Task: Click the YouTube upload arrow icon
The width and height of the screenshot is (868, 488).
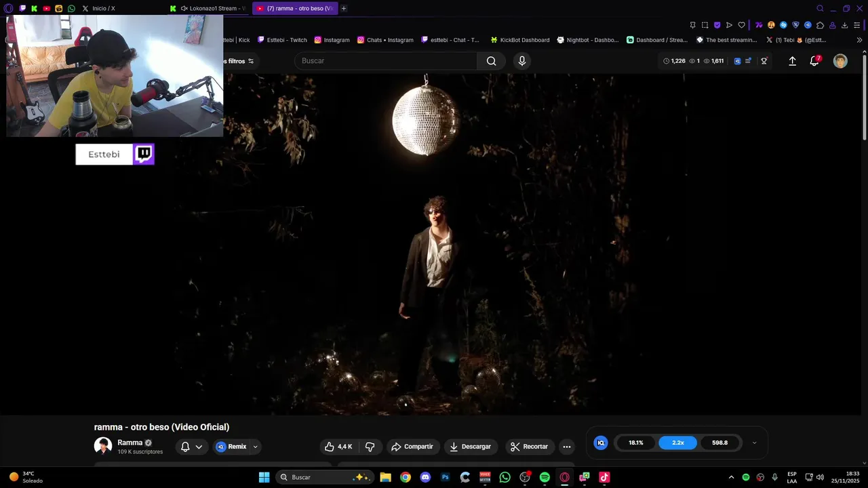Action: pyautogui.click(x=792, y=61)
